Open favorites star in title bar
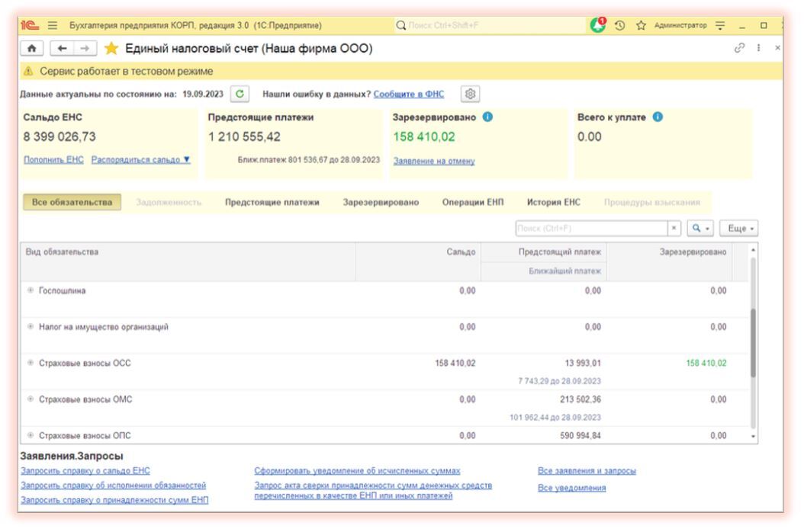Viewport: 804px width, 532px height. pyautogui.click(x=641, y=25)
